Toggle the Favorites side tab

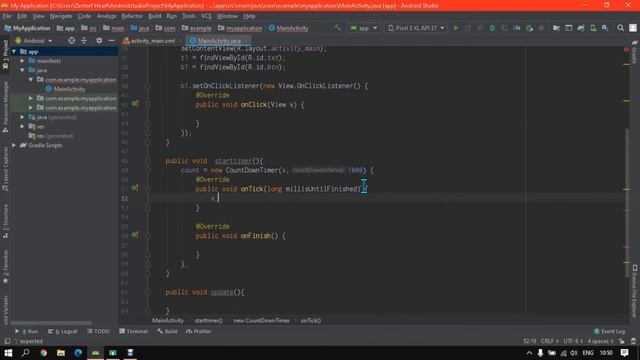pos(5,267)
